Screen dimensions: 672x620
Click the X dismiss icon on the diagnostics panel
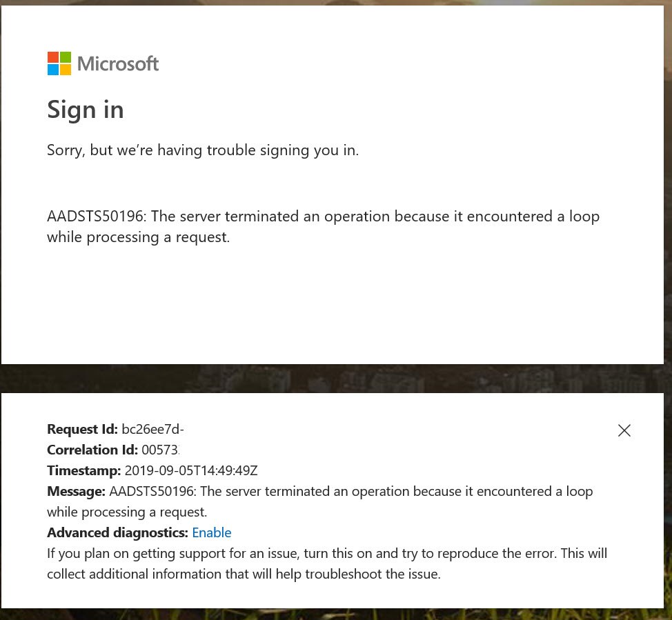tap(624, 430)
